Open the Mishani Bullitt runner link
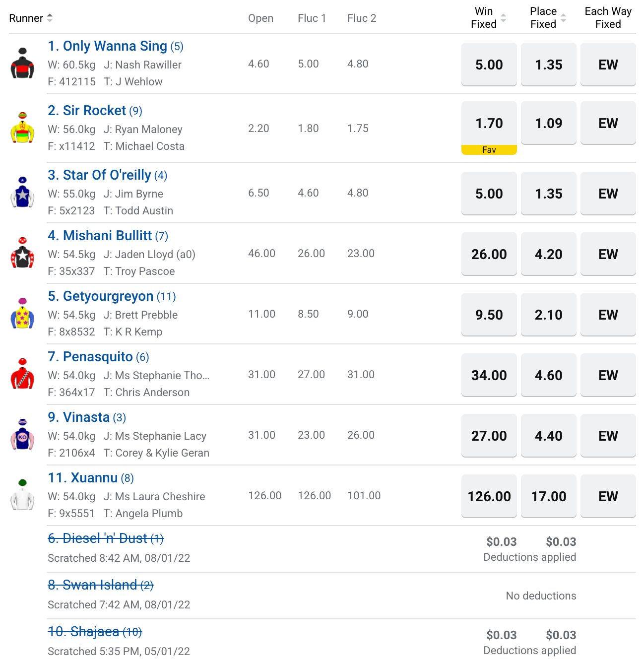 (x=108, y=236)
